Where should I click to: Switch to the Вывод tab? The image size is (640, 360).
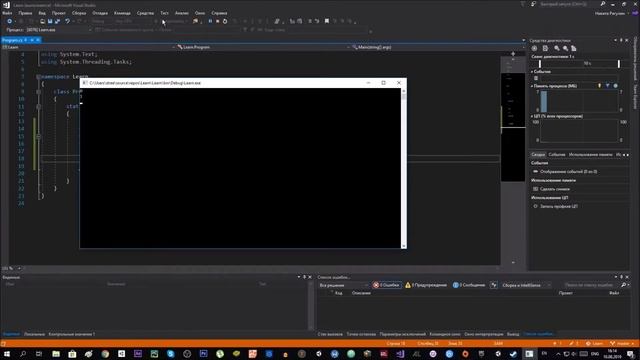point(513,334)
